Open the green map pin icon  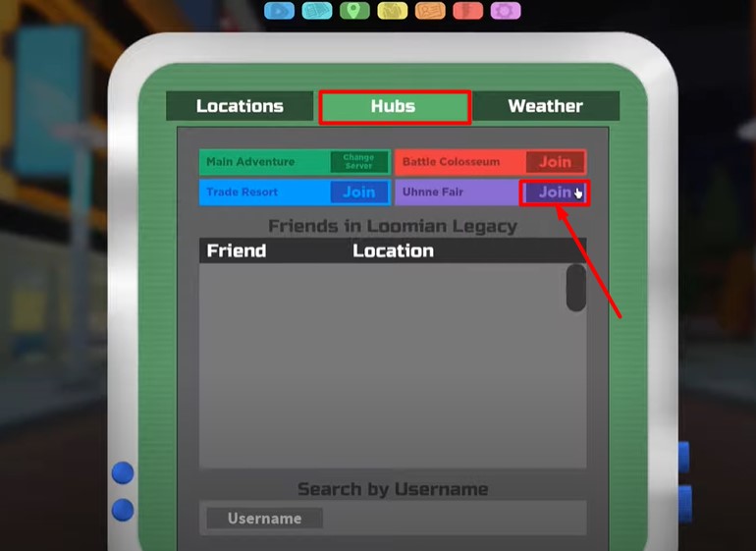coord(354,11)
